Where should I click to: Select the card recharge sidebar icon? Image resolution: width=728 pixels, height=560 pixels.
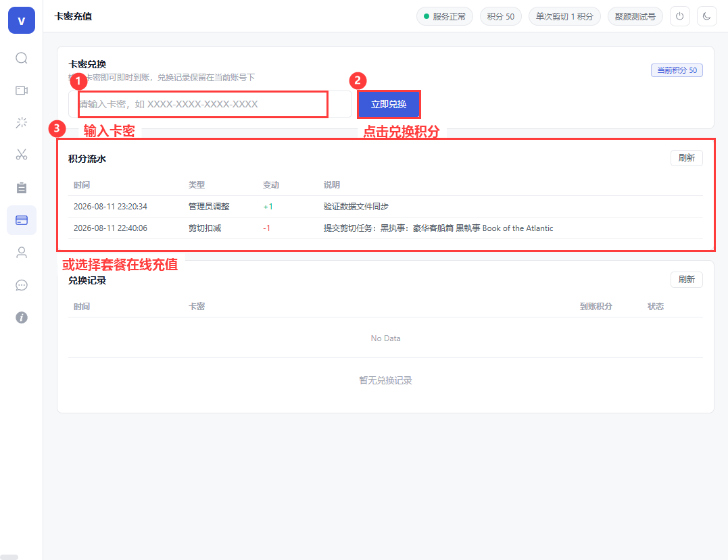pyautogui.click(x=22, y=220)
